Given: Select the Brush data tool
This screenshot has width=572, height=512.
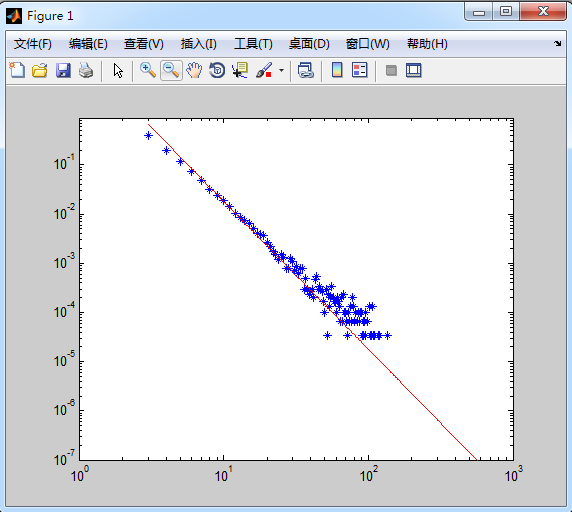Looking at the screenshot, I should [x=264, y=70].
